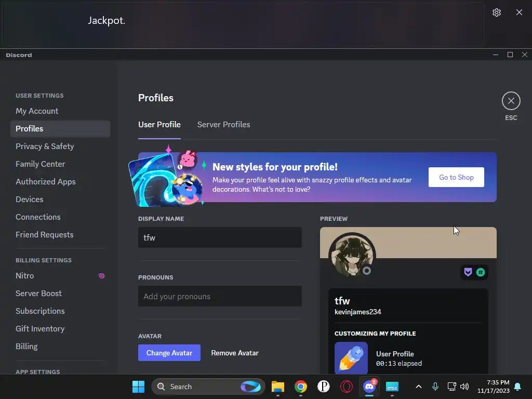532x399 pixels.
Task: Click the Copilot icon in the search box
Action: click(x=251, y=387)
